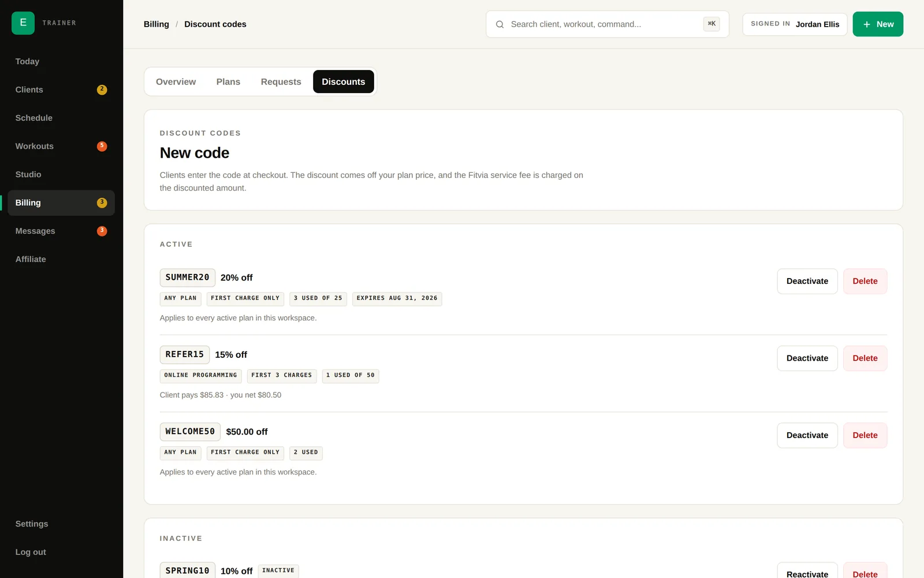924x578 pixels.
Task: Click the REFER15 code chip
Action: tap(185, 354)
